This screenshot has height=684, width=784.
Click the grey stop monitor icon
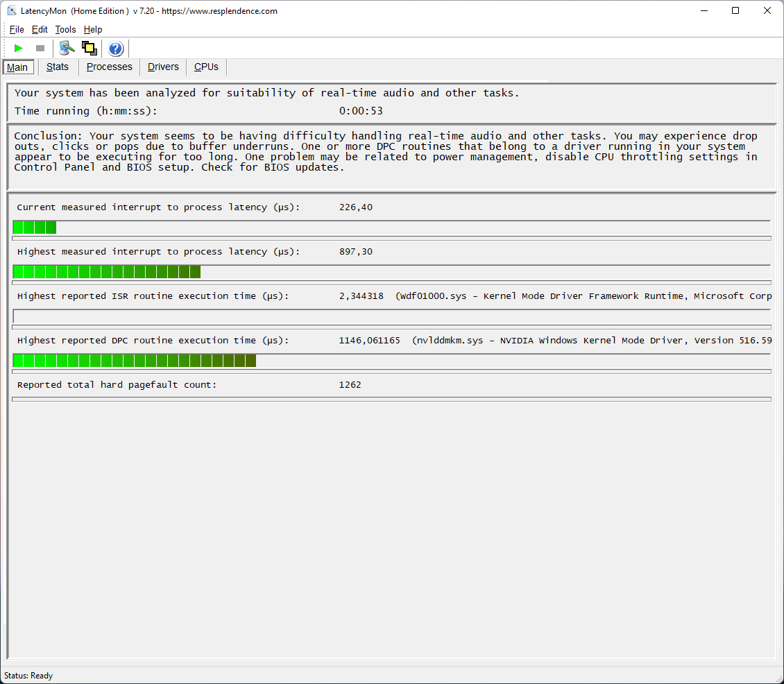click(40, 49)
